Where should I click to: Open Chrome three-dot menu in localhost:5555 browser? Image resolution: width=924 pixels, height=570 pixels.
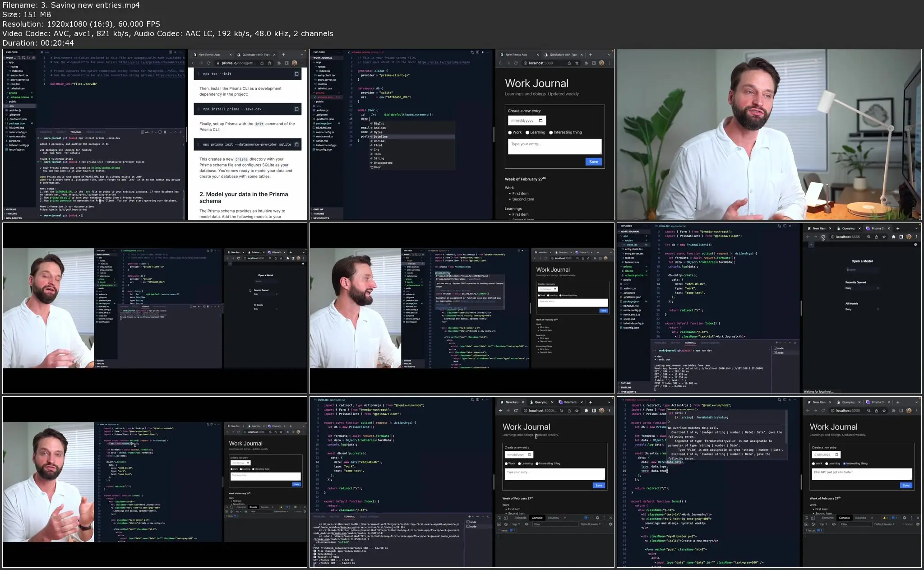click(x=916, y=236)
